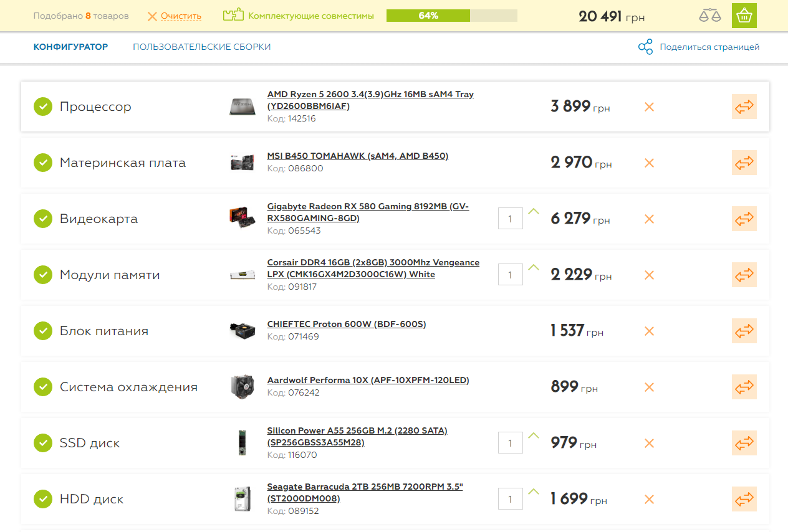
Task: Open the AMD Ryzen 5 2600 product link
Action: (x=370, y=100)
